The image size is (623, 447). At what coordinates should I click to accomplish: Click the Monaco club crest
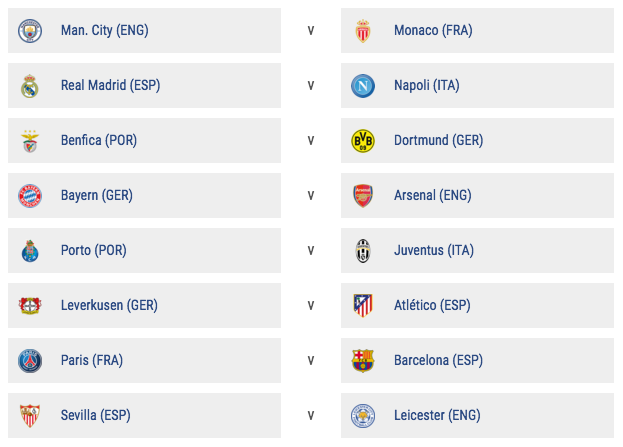click(x=363, y=31)
